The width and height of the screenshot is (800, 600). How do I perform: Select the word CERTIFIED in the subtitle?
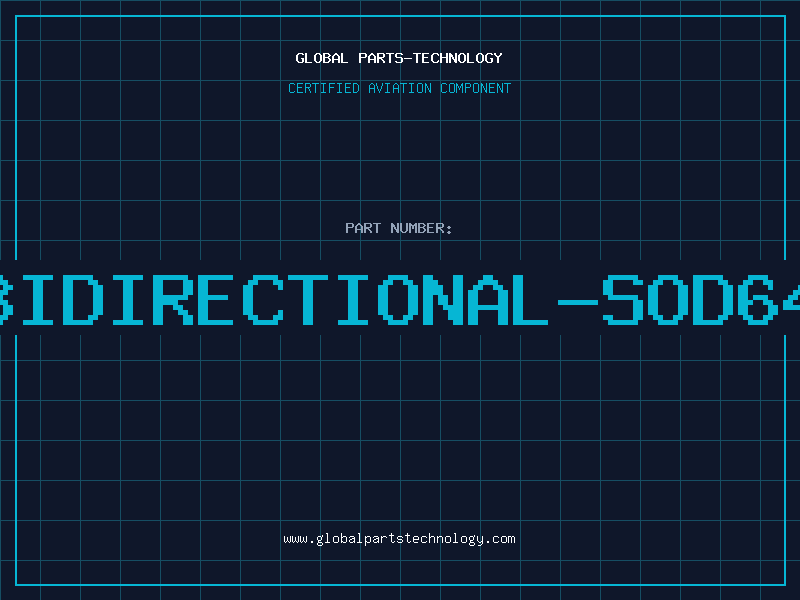324,88
